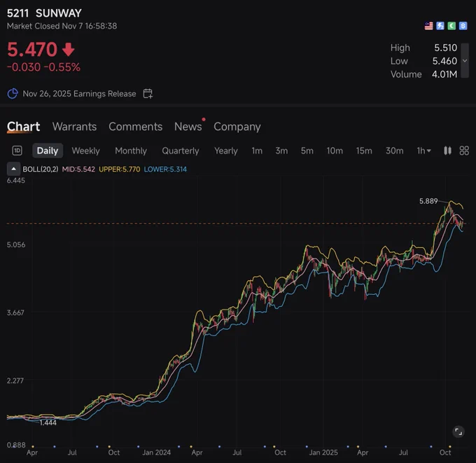Click the red down-arrow price indicator
This screenshot has height=463, width=476.
pyautogui.click(x=69, y=50)
